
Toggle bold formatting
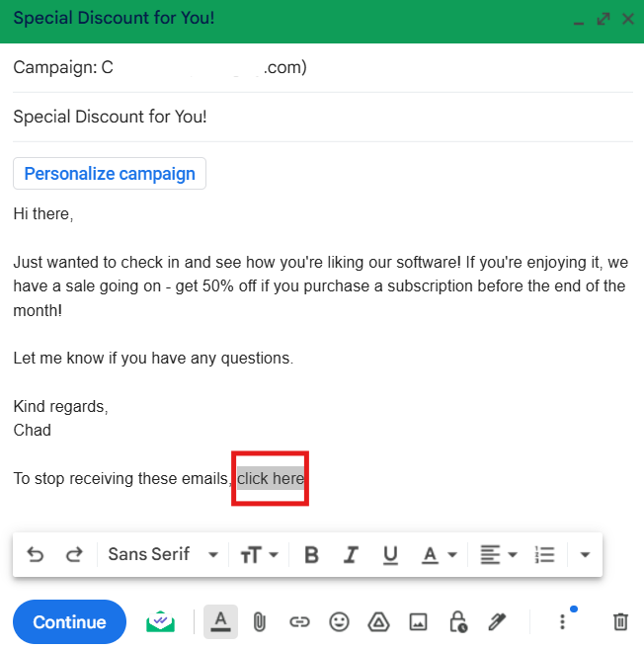tap(311, 554)
